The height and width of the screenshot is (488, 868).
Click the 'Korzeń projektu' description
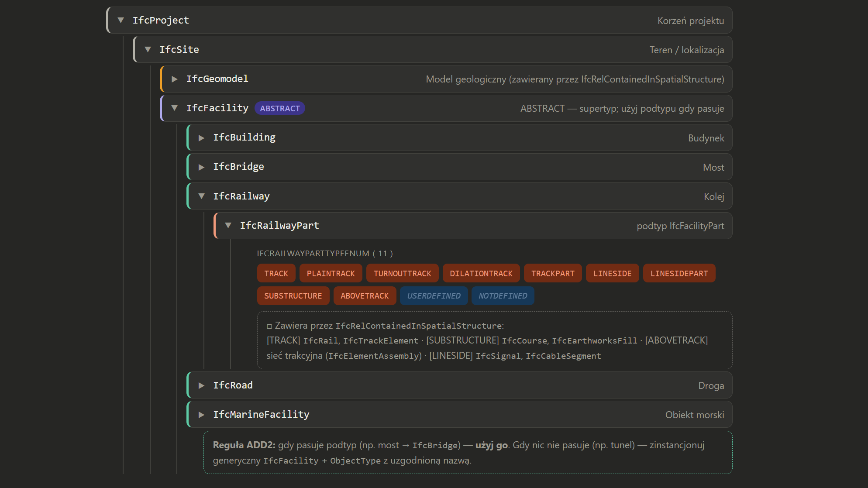click(x=691, y=21)
